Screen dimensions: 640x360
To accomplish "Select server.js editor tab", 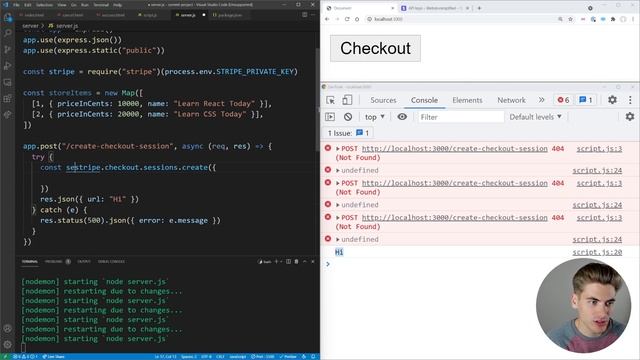I will (x=188, y=15).
